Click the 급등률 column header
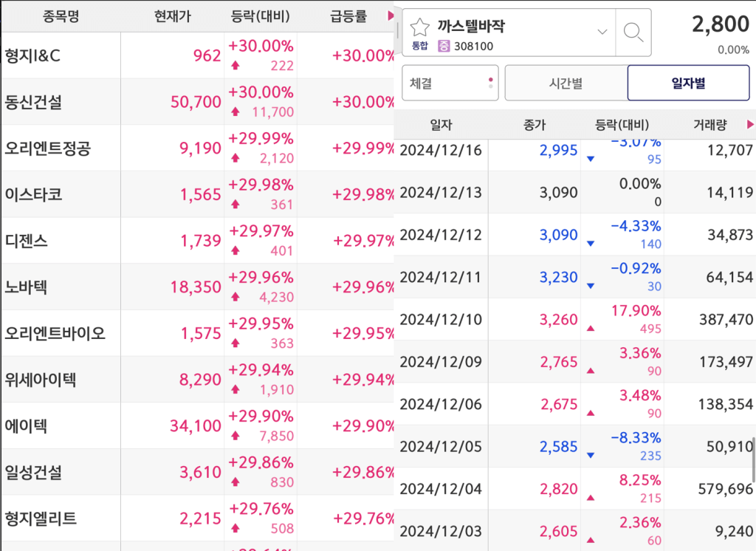The height and width of the screenshot is (551, 756). pos(348,16)
